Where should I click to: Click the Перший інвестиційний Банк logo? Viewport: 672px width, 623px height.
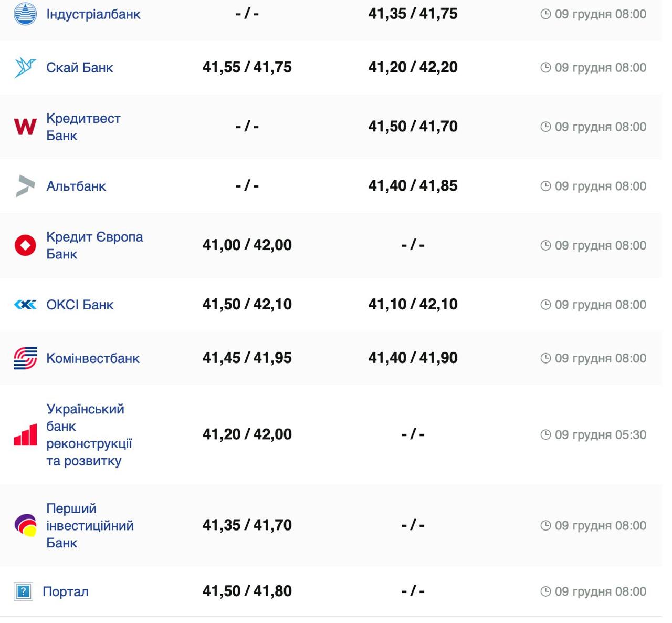pyautogui.click(x=25, y=525)
